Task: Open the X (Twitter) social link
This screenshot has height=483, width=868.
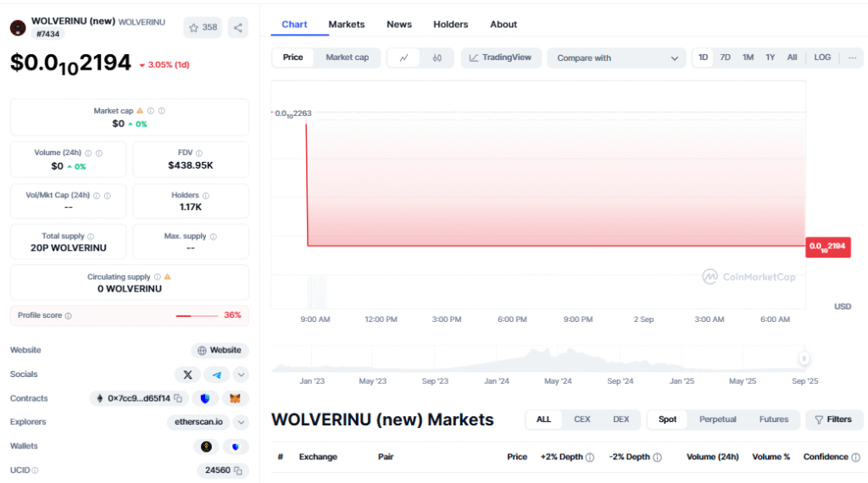Action: (x=187, y=375)
